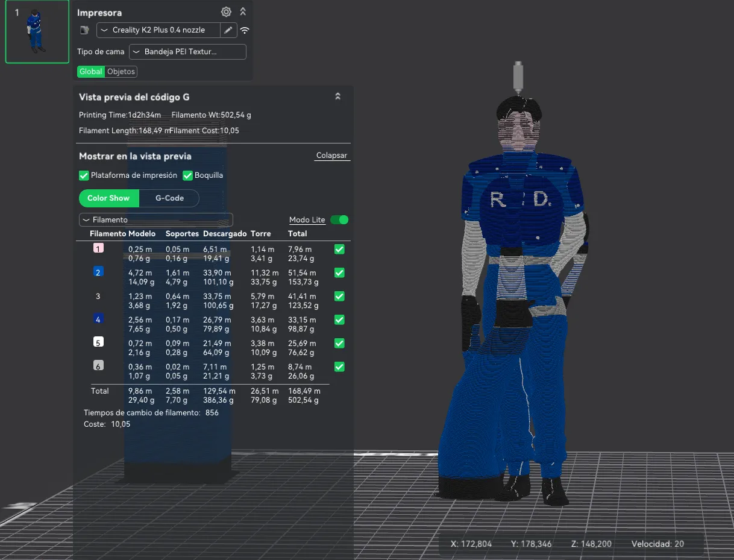The width and height of the screenshot is (734, 560).
Task: Click the nozzle marker above the model
Action: click(x=518, y=78)
